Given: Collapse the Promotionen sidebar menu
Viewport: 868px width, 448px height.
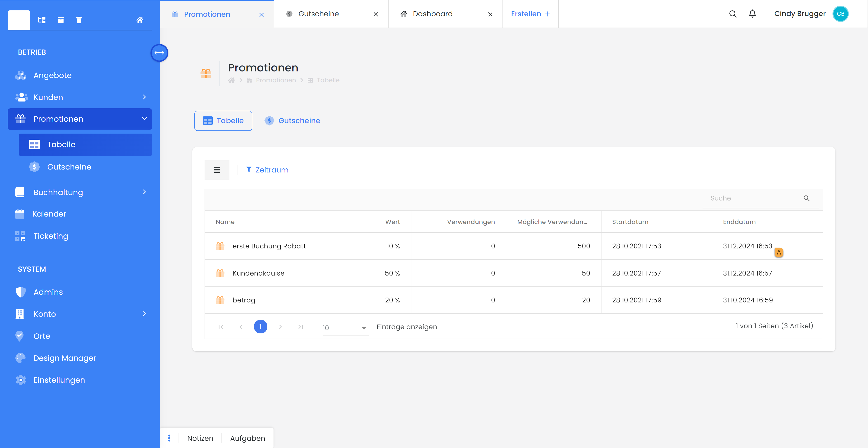Looking at the screenshot, I should 144,119.
